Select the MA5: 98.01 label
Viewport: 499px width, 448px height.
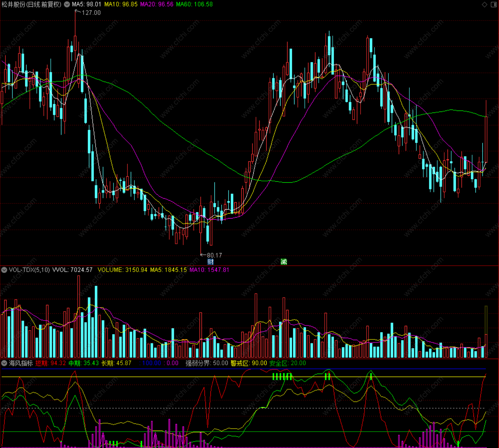coord(86,4)
